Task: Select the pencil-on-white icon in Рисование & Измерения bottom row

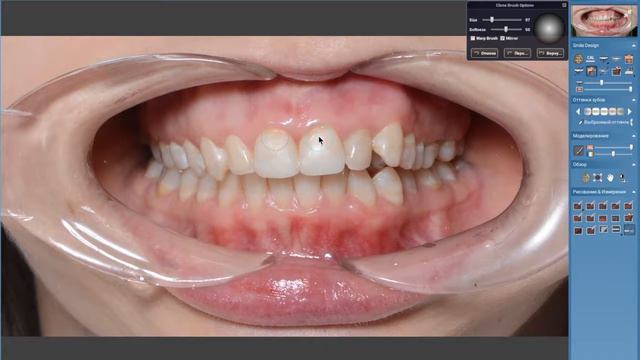Action: [x=603, y=229]
